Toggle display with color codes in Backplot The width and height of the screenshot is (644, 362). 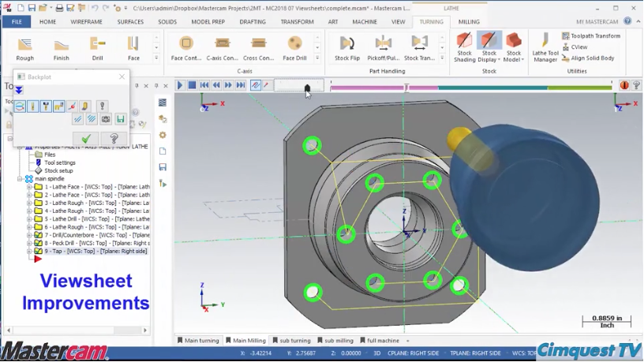(20, 106)
